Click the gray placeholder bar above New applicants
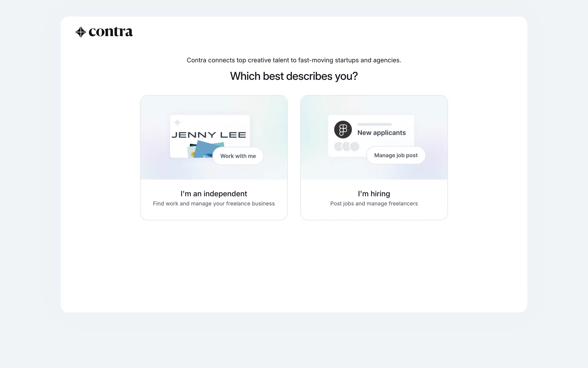Viewport: 588px width, 368px height. click(375, 125)
